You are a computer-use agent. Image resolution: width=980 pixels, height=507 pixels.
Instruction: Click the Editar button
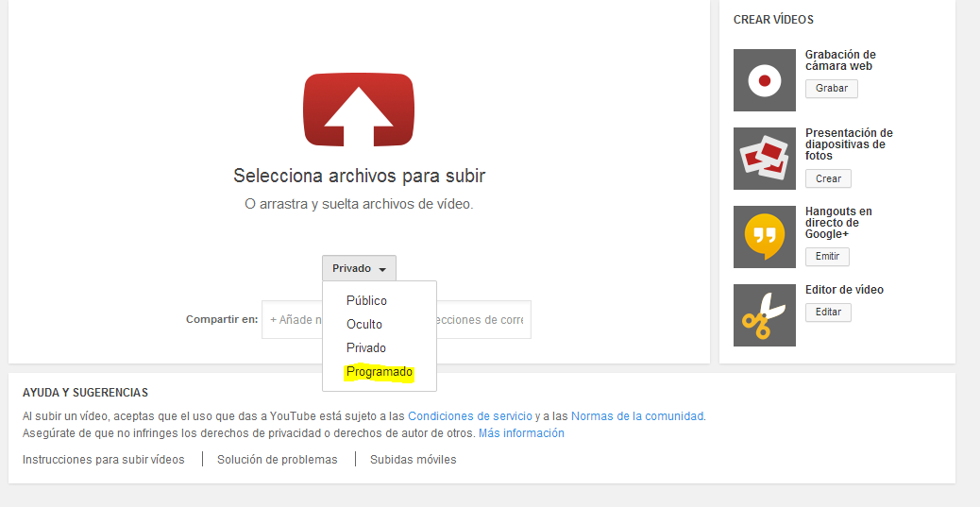click(828, 312)
